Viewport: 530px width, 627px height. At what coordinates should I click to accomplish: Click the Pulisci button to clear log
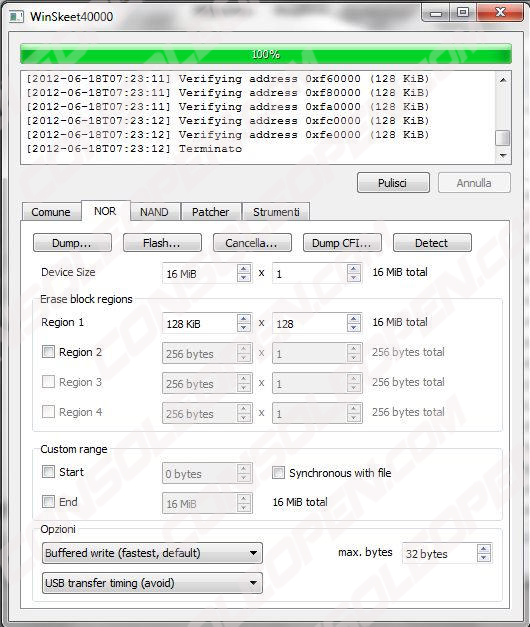[393, 183]
